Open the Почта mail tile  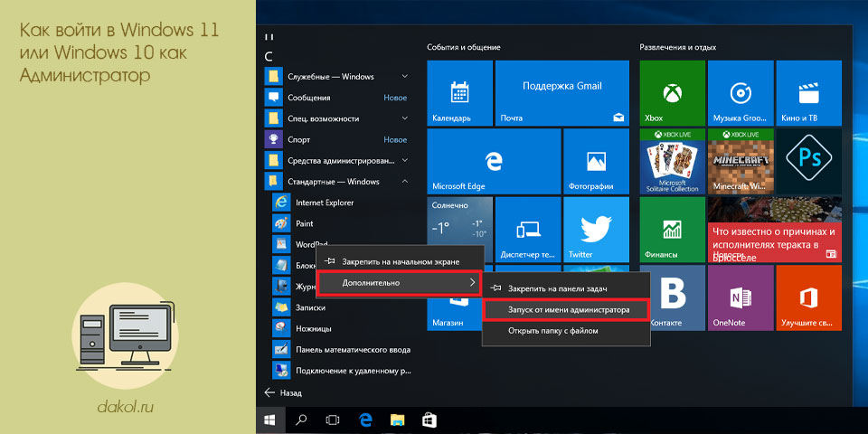pyautogui.click(x=561, y=93)
